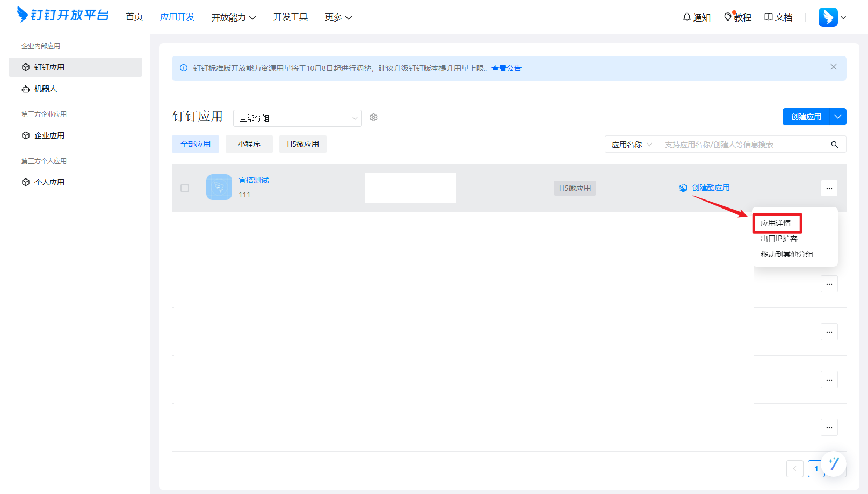The height and width of the screenshot is (494, 868).
Task: Click the info icon in the announcement banner
Action: click(184, 68)
